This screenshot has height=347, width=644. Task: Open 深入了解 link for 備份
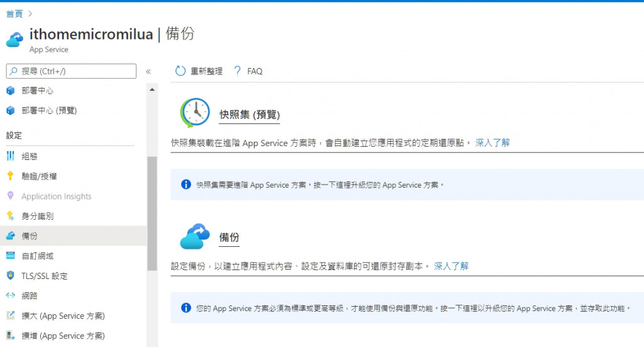452,266
